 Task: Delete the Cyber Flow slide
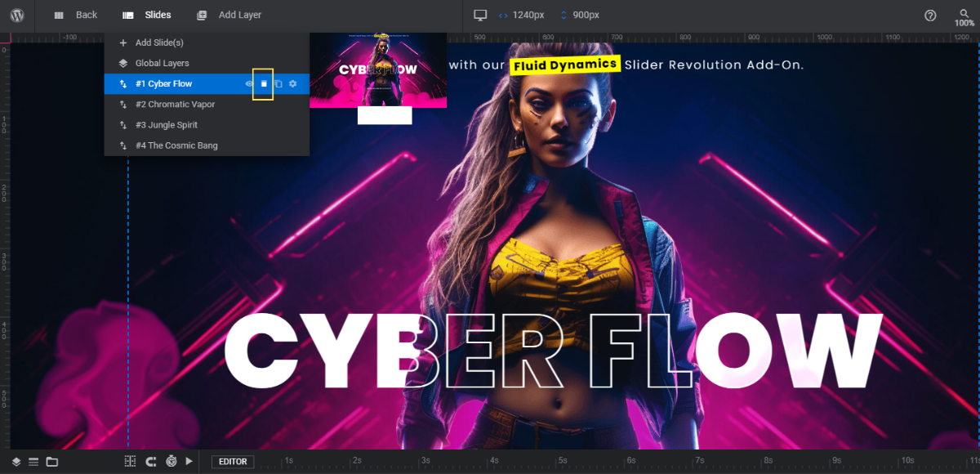point(264,83)
